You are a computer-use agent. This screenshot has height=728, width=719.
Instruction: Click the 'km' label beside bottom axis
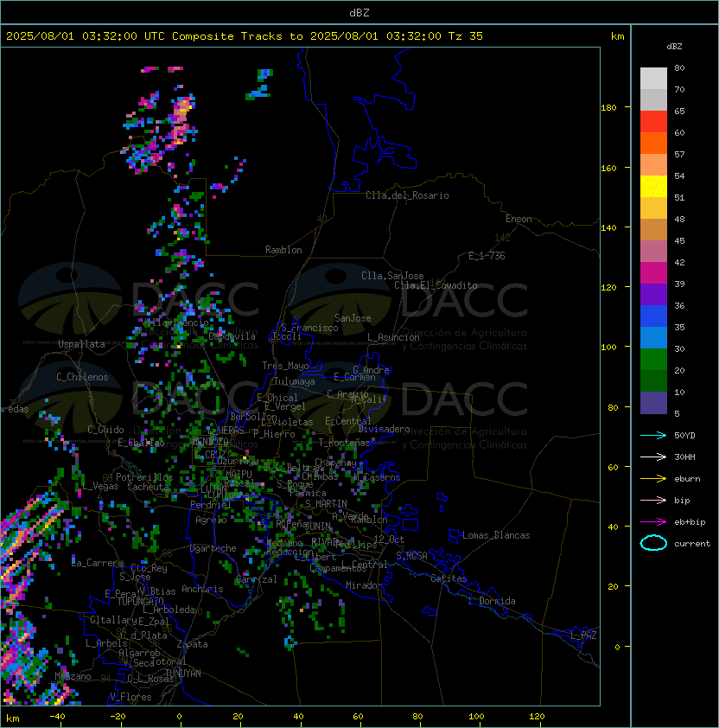[13, 718]
